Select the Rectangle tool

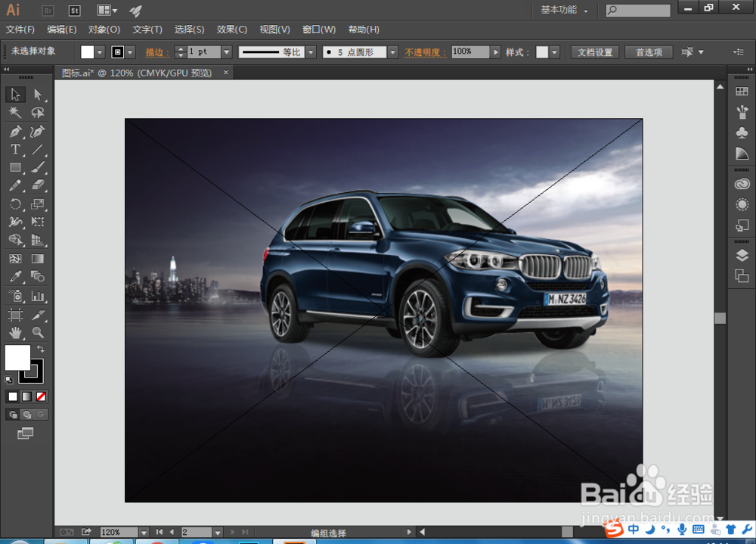pos(15,167)
